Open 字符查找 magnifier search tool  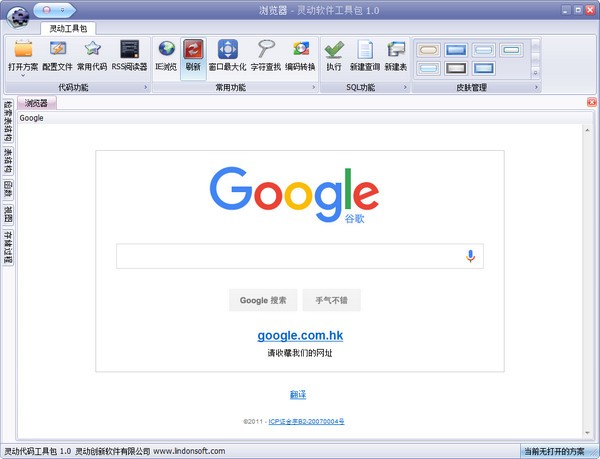(x=266, y=56)
